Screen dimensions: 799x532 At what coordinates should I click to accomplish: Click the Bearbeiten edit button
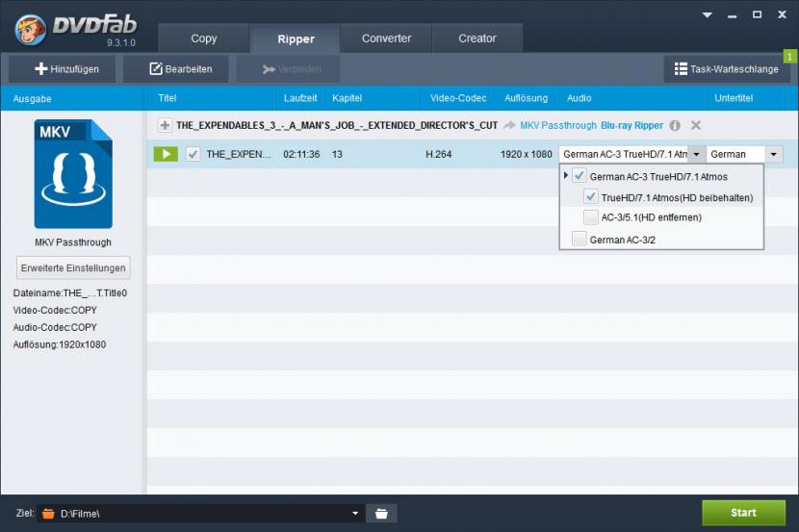[x=176, y=68]
